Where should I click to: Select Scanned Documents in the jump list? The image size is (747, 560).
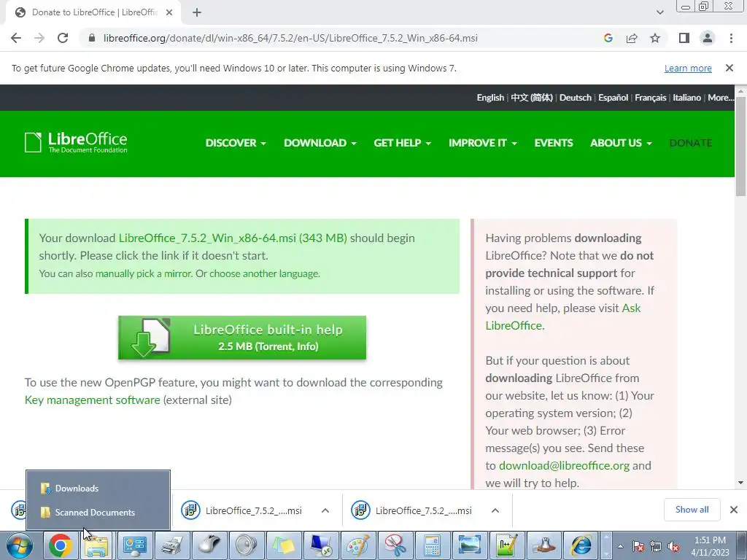click(98, 513)
